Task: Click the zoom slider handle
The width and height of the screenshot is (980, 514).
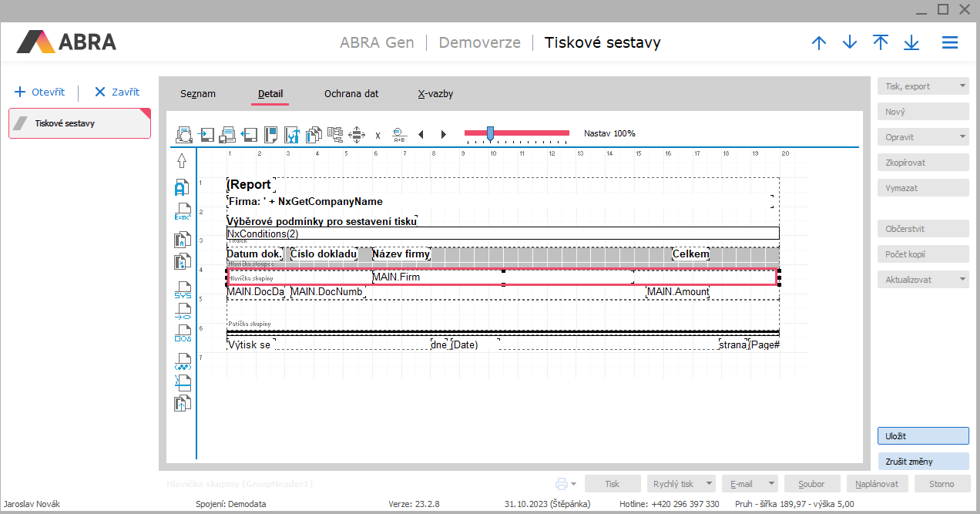Action: pos(490,134)
